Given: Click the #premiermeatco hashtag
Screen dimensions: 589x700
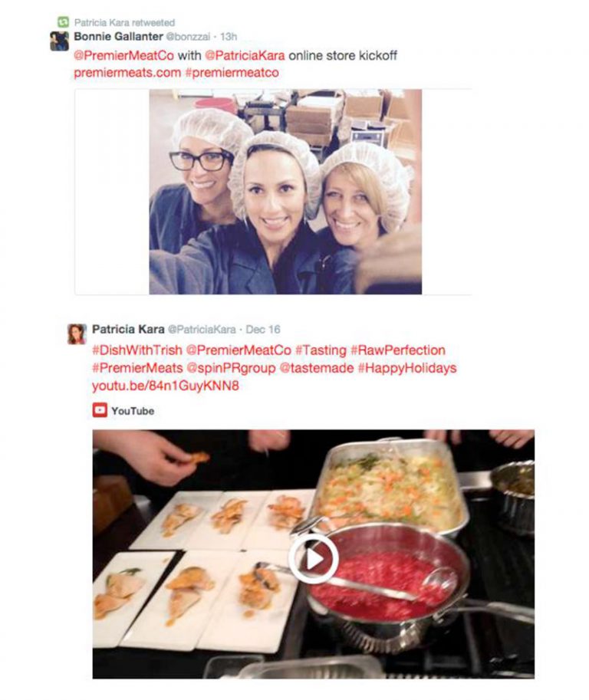Looking at the screenshot, I should [232, 72].
